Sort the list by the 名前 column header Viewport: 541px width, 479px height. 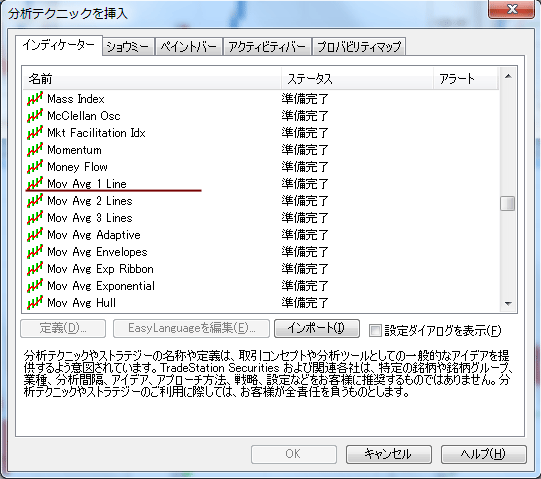pos(152,79)
